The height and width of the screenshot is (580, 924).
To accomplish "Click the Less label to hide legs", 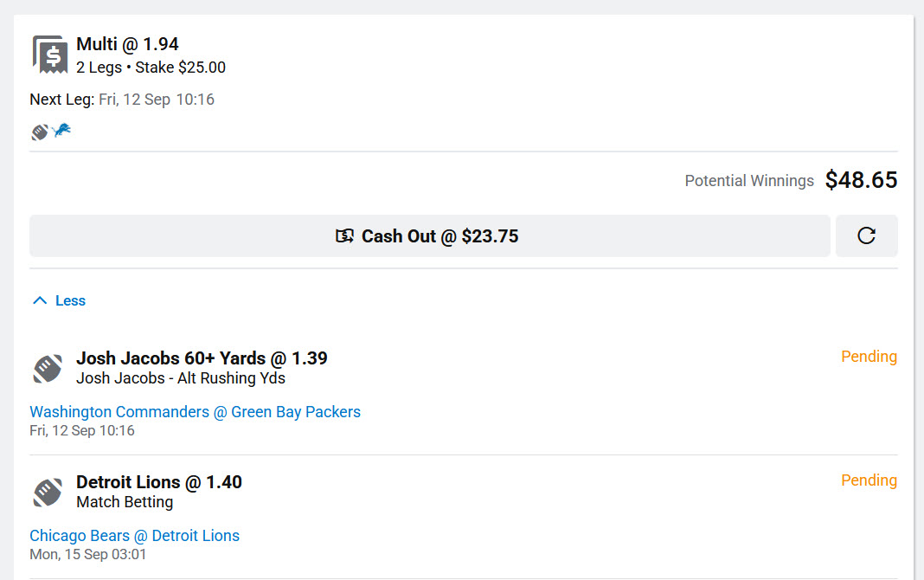I will coord(70,301).
